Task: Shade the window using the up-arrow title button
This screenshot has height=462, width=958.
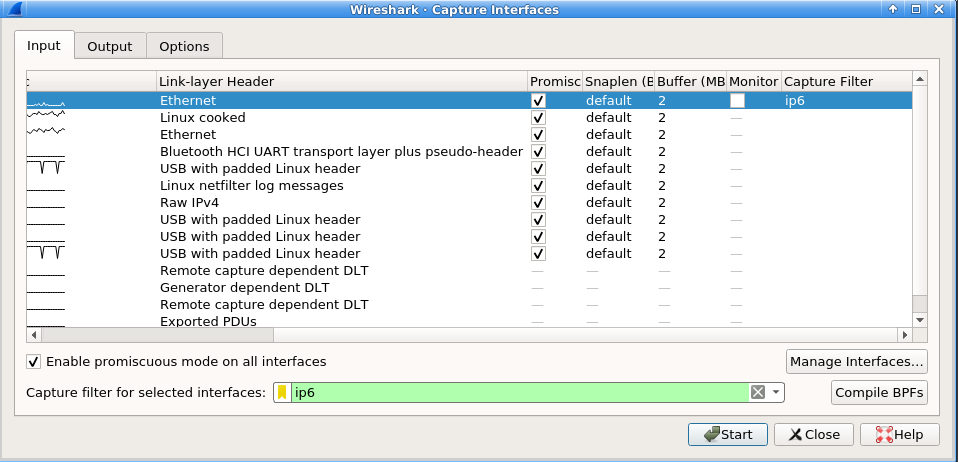Action: coord(893,9)
